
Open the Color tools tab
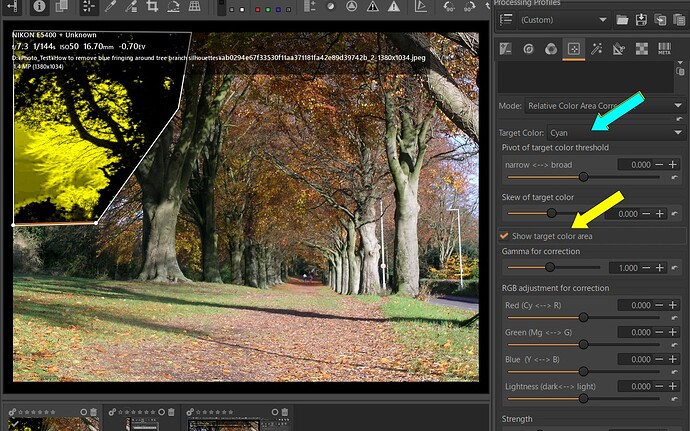pos(551,49)
